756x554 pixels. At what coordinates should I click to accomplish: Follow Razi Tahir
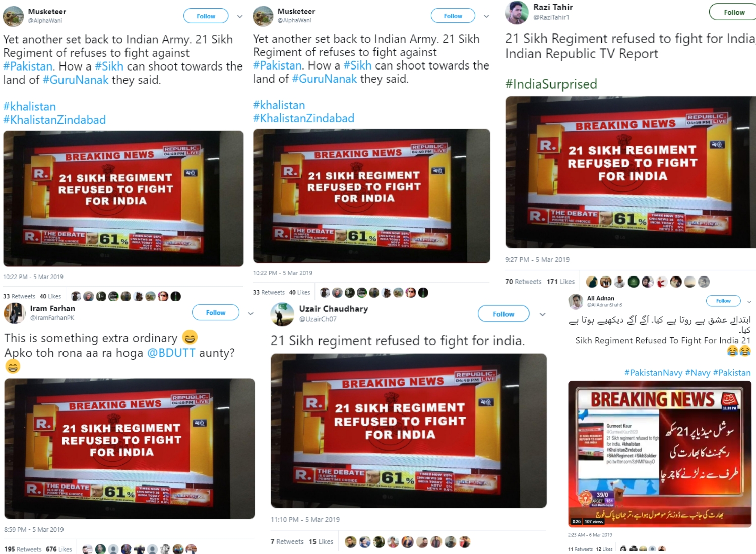pos(733,12)
